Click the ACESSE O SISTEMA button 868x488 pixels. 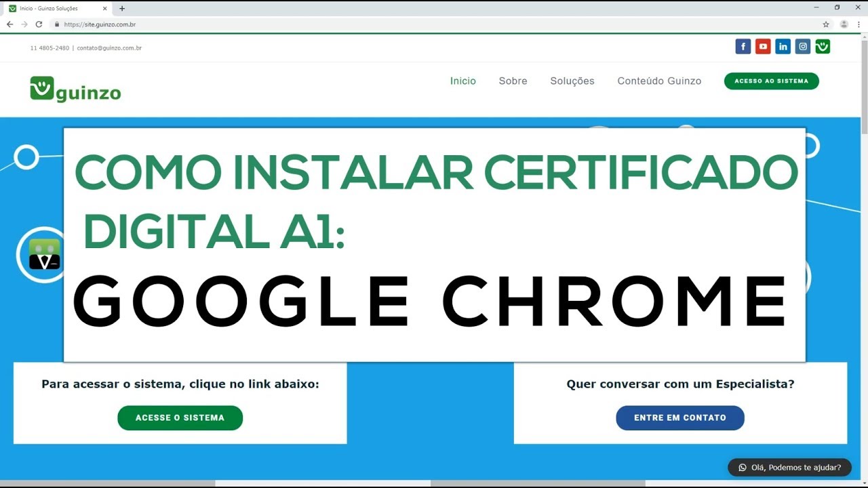coord(180,418)
